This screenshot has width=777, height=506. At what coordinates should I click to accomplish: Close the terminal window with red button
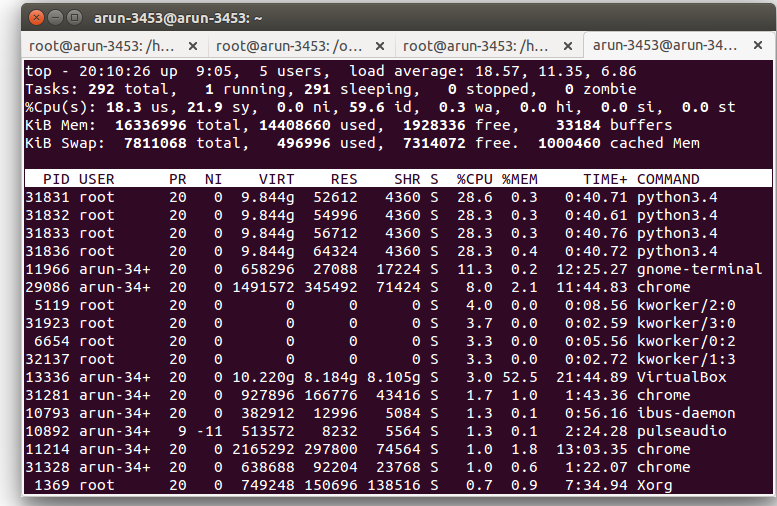36,18
